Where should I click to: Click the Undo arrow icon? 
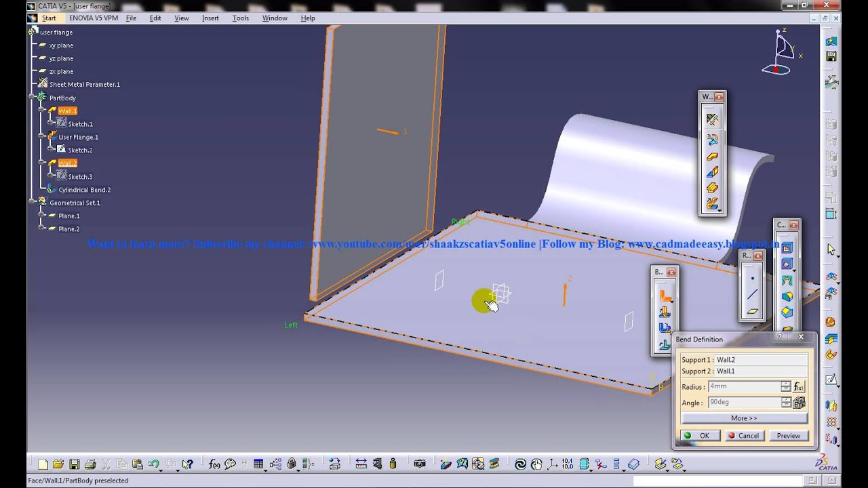[154, 464]
